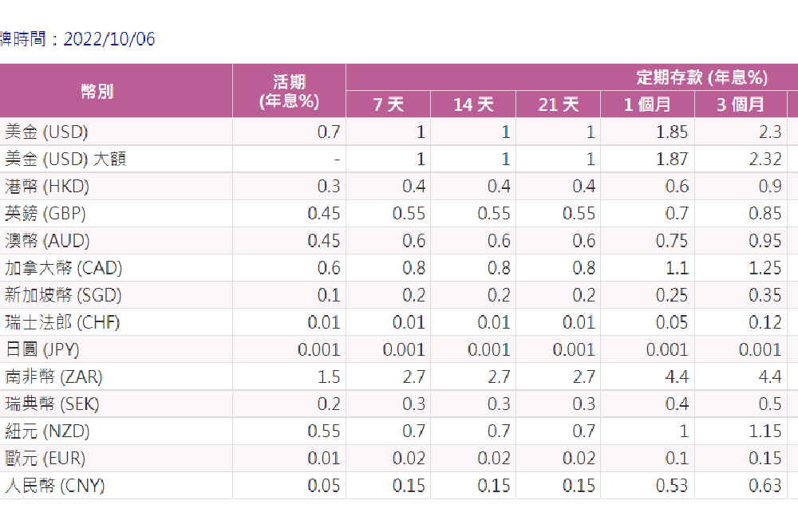Select the 美金 (USD) row label
This screenshot has height=532, width=798.
click(46, 132)
